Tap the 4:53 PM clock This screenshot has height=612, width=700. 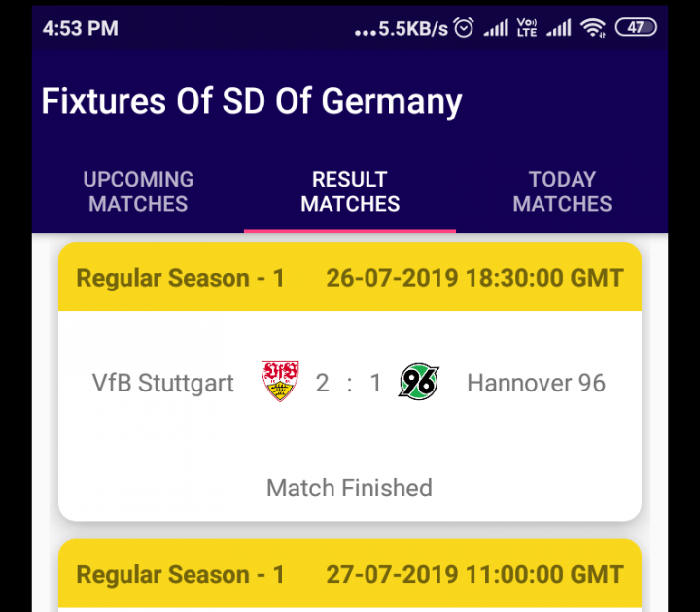[x=81, y=28]
